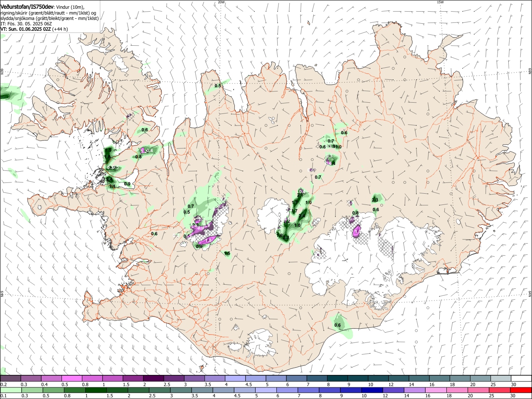Pick the bright pink swatch between 0.5 and 0.8
This screenshot has height=399, width=532.
pyautogui.click(x=71, y=378)
